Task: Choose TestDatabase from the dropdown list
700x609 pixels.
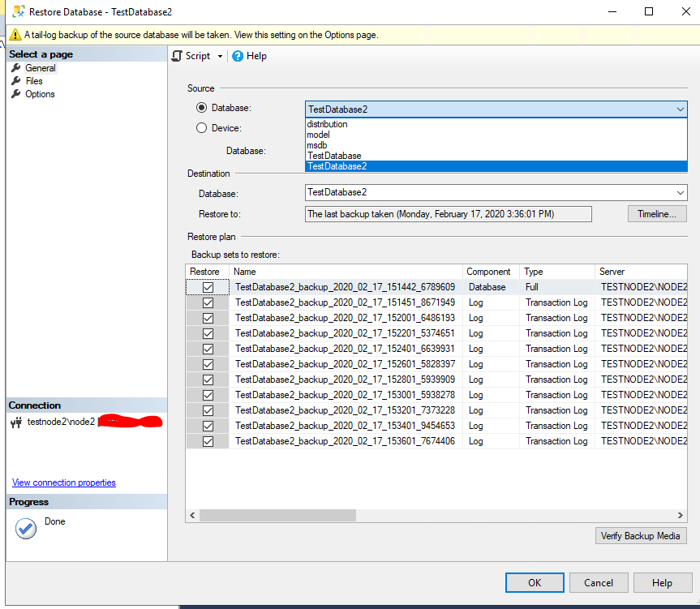Action: point(334,156)
